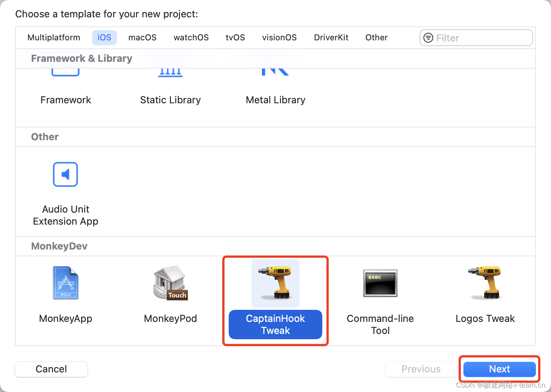Select the Static Library template label
551x392 pixels.
[x=171, y=100]
